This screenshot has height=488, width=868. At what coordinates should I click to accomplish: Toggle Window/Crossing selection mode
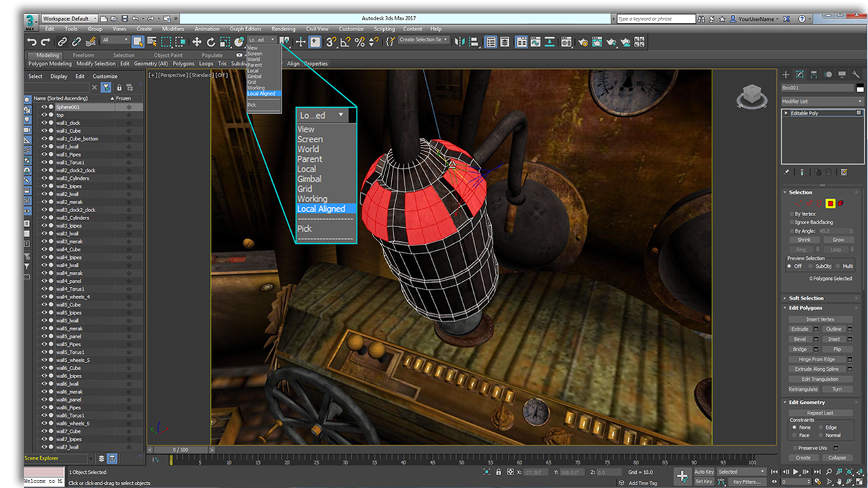[180, 42]
